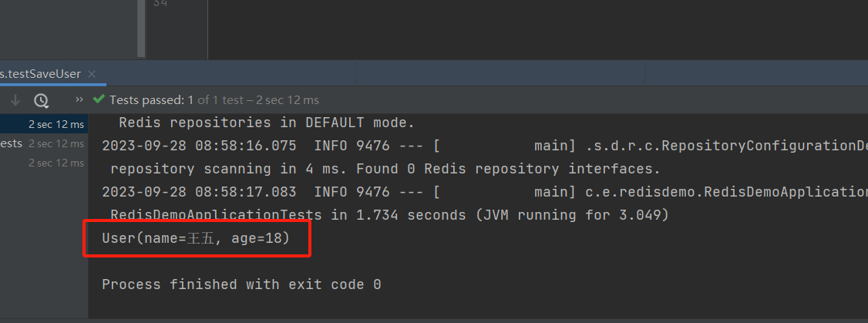Click "Redis repositories in DEFAULT mode." console line
868x323 pixels.
267,123
